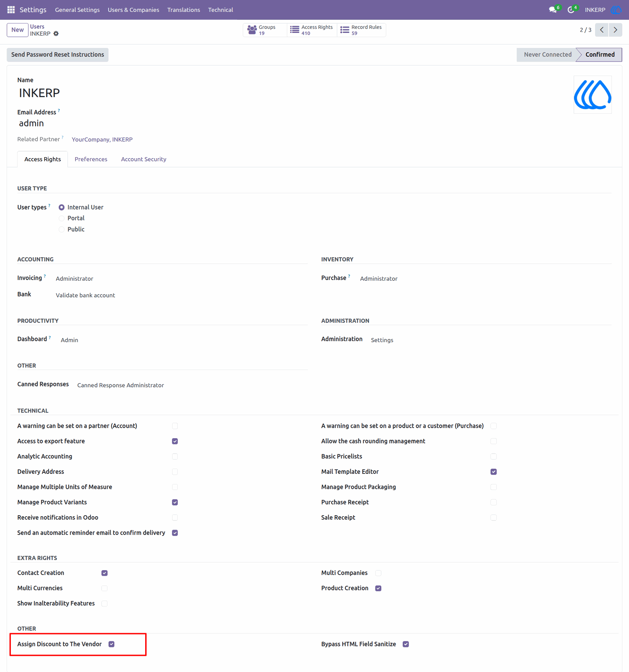Open the Users & Companies menu
This screenshot has width=629, height=672.
pyautogui.click(x=133, y=10)
